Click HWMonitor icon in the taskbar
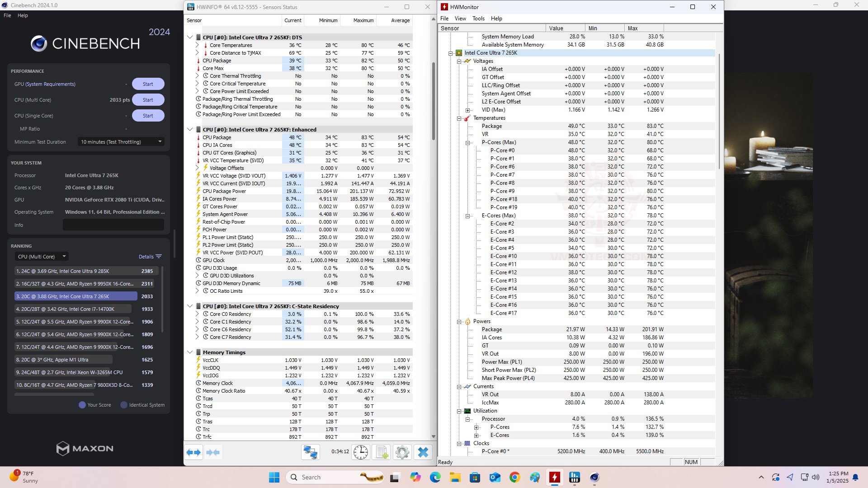 click(554, 477)
